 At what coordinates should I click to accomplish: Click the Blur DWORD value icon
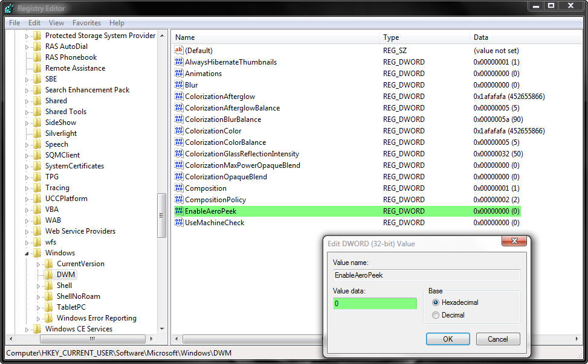[179, 85]
